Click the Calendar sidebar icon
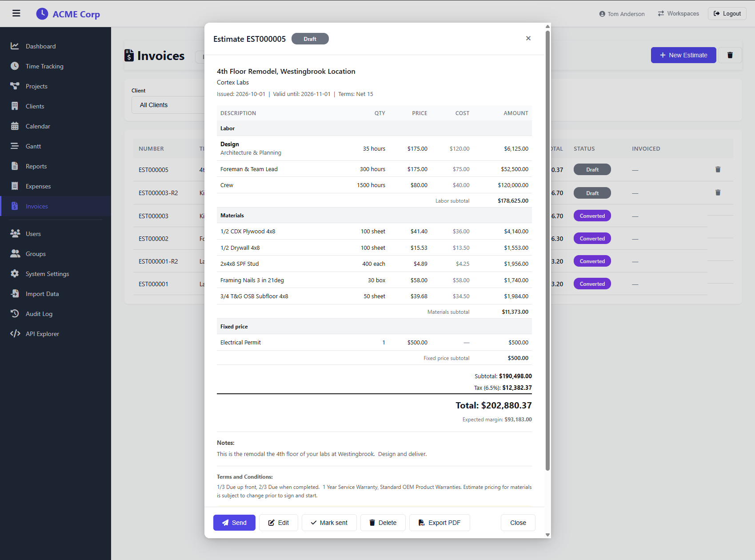755x560 pixels. coord(15,126)
